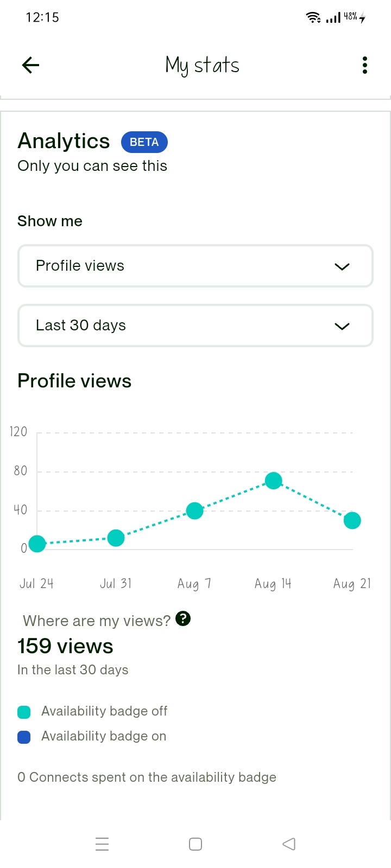Viewport: 391px width, 868px height.
Task: Tap the chevron in Last 30 days selector
Action: [342, 326]
